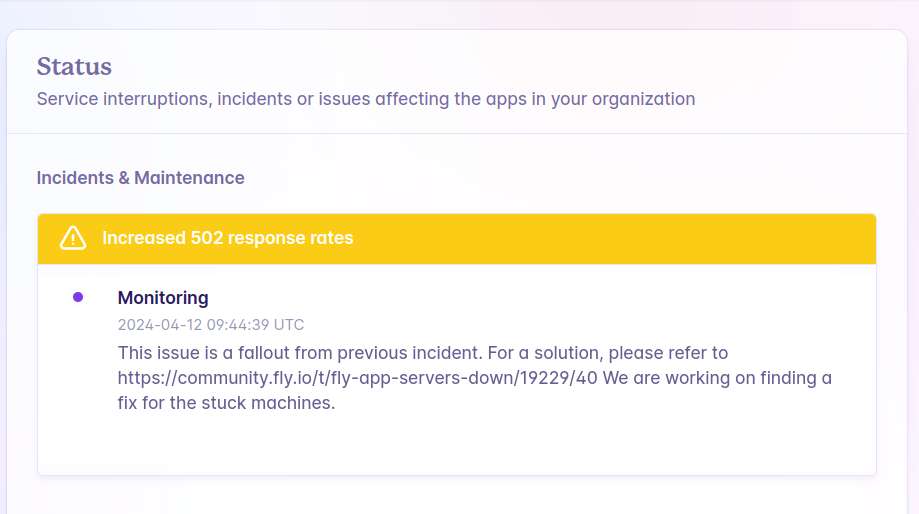Click the 'fix for the stuck machines' sentence
The height and width of the screenshot is (514, 919).
[x=226, y=403]
